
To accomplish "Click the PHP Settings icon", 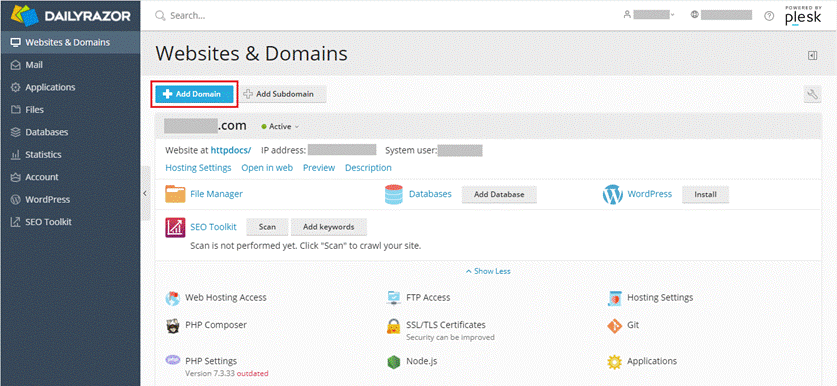I will coord(172,359).
